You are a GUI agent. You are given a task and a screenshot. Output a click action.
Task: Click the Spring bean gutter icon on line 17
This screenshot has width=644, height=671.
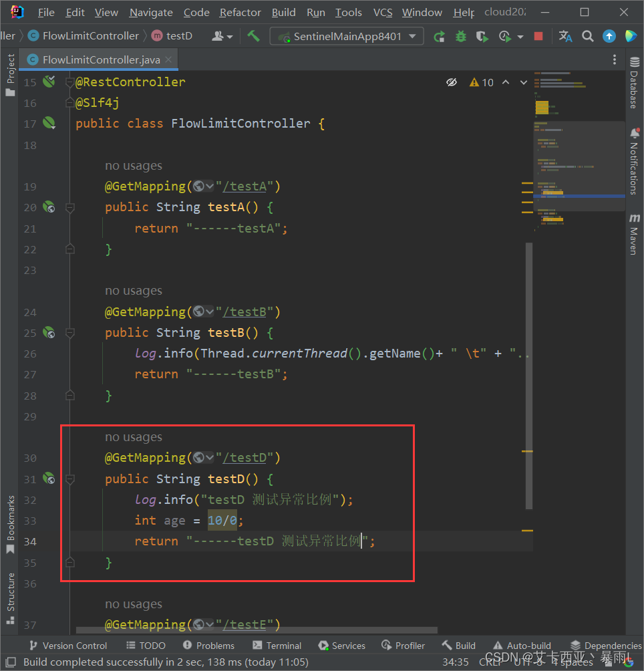(x=49, y=123)
